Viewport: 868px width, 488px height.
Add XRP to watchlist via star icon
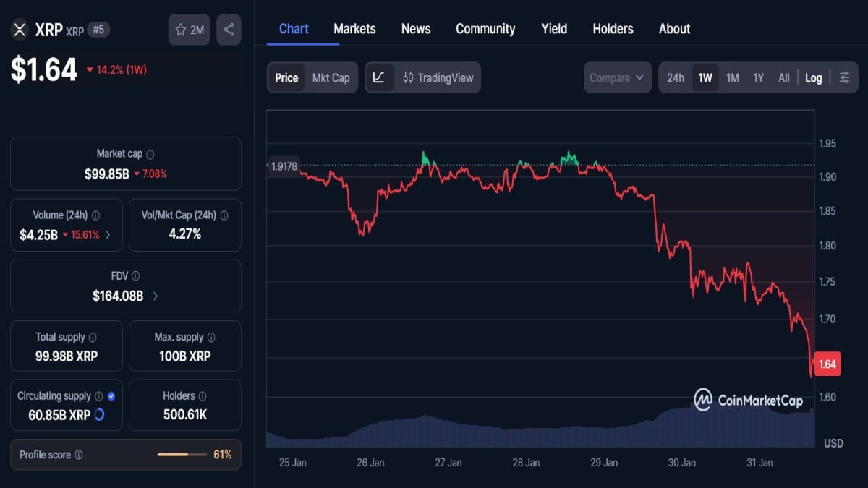[179, 29]
